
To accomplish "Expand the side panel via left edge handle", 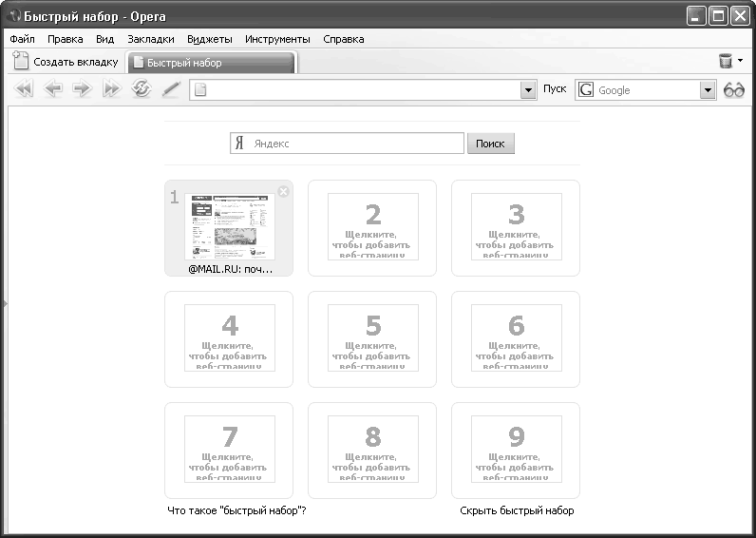I will click(4, 303).
